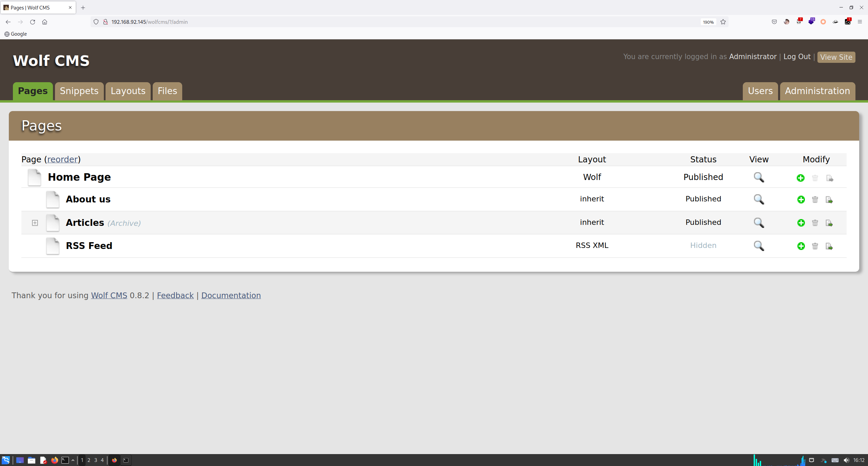Click the copy icon in Articles row
The width and height of the screenshot is (868, 466).
pos(829,223)
